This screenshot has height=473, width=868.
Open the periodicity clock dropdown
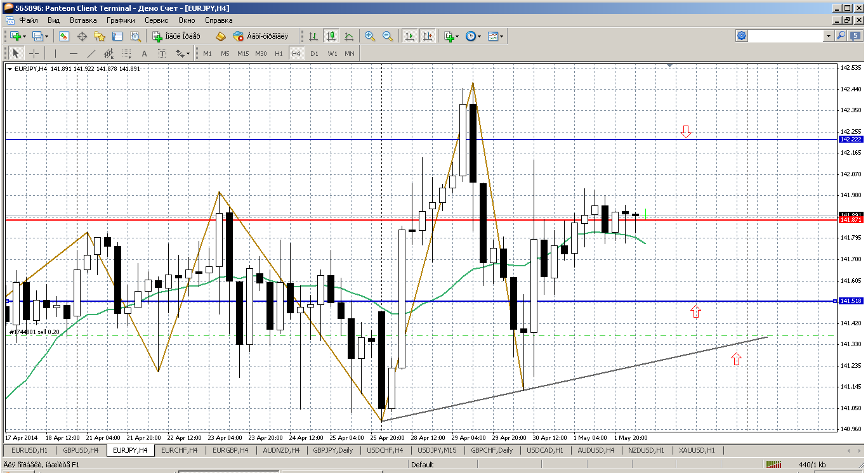(473, 36)
